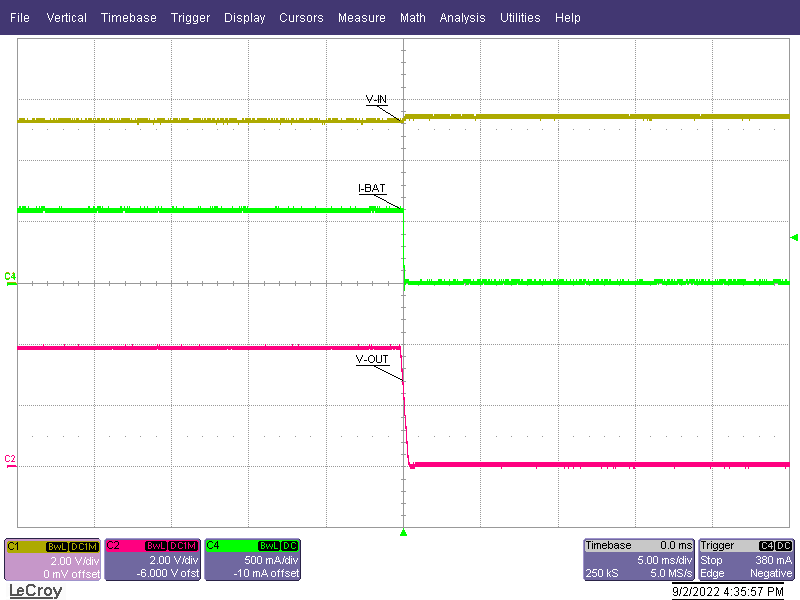Screen dimensions: 800x600
Task: Open the Cursors menu
Action: click(x=301, y=17)
